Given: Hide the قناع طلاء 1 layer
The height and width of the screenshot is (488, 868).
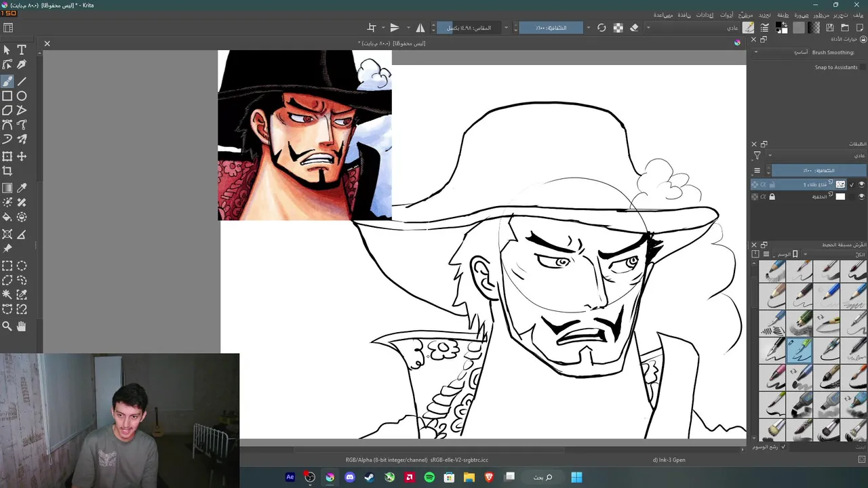Looking at the screenshot, I should 862,184.
